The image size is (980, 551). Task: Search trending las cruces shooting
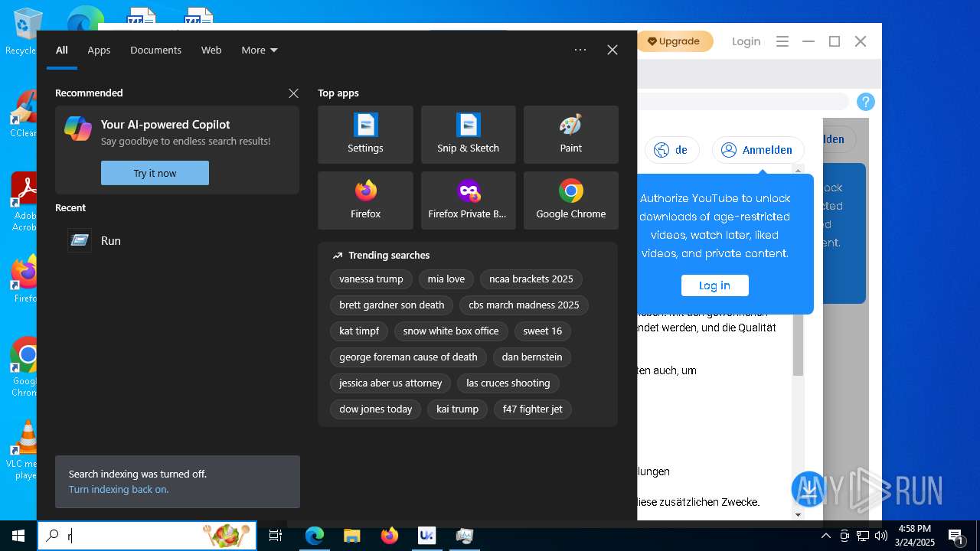point(508,383)
